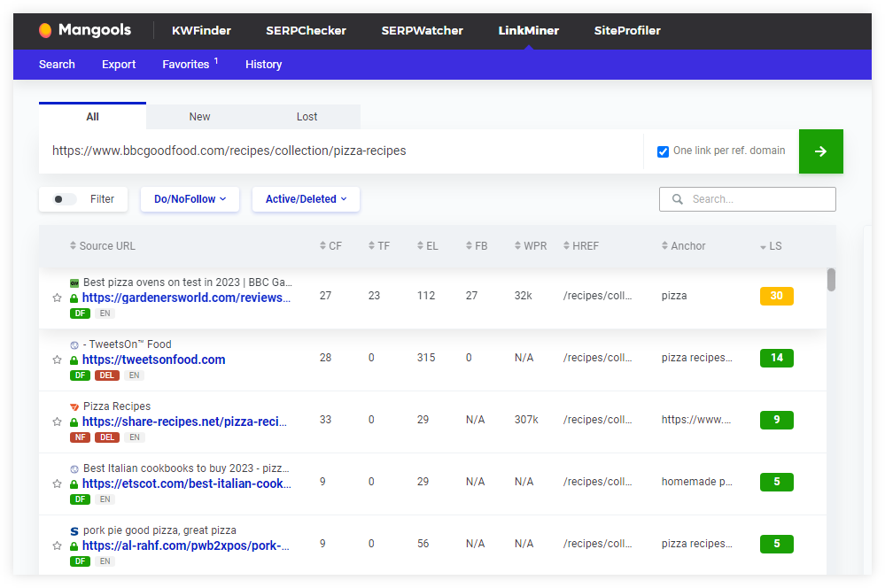Toggle the favorite star on al-rahf.com row

coord(57,546)
